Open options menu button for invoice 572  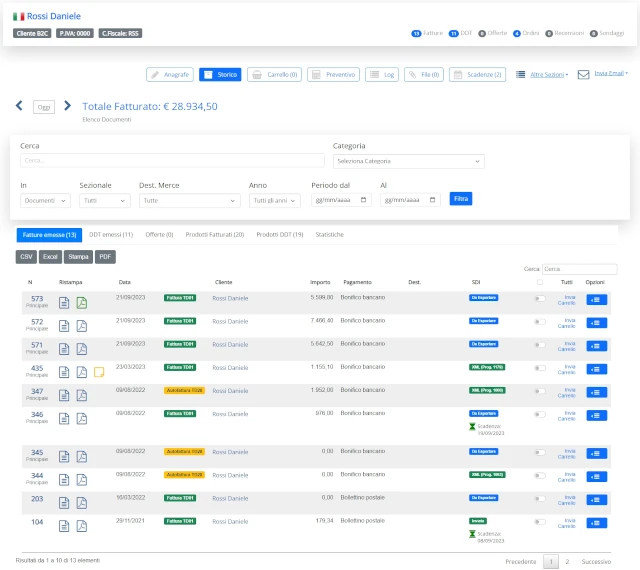click(596, 323)
